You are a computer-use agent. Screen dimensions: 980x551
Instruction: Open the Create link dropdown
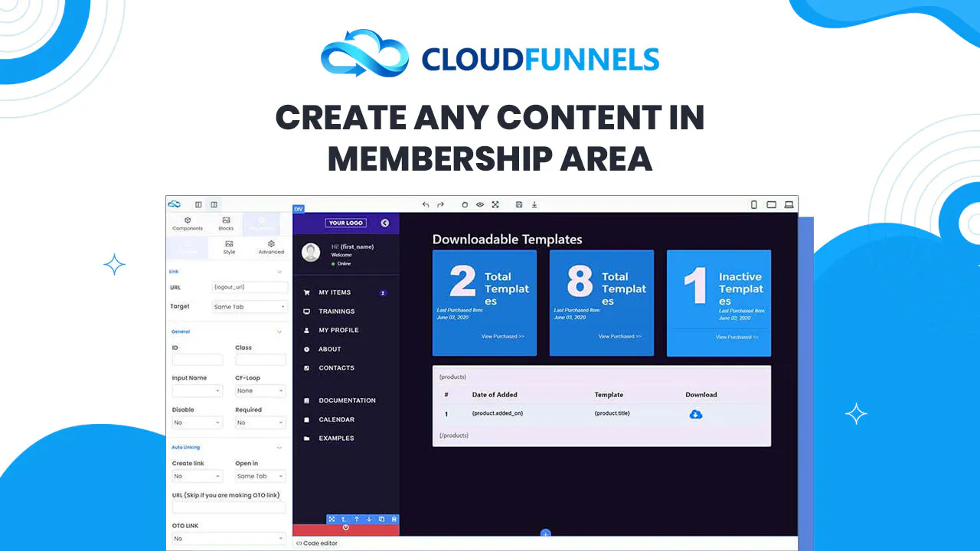(198, 476)
